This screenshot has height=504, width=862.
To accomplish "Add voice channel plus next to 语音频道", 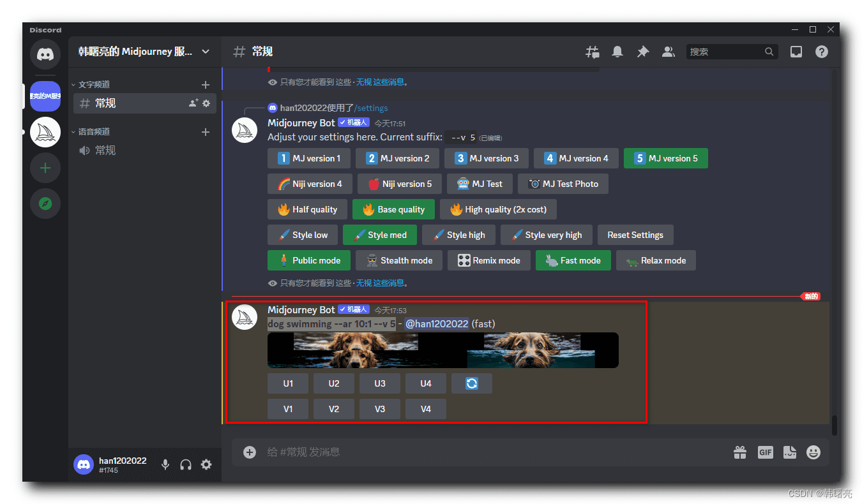I will [206, 131].
